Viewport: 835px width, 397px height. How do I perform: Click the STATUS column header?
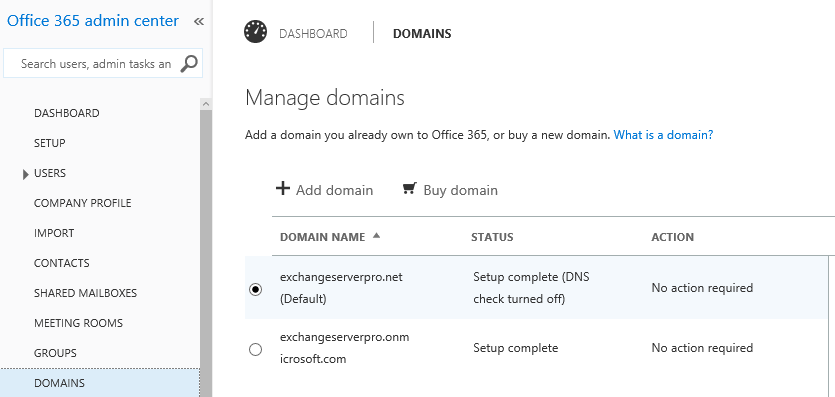[x=492, y=237]
